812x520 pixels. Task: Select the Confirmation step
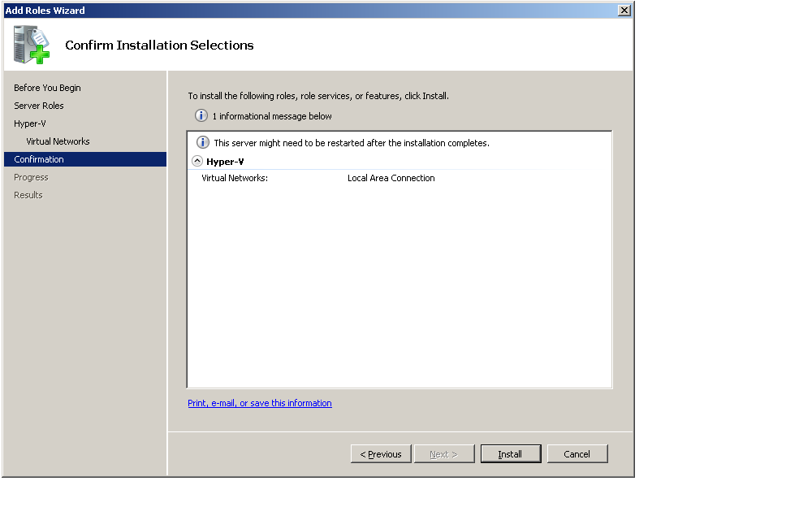click(85, 159)
